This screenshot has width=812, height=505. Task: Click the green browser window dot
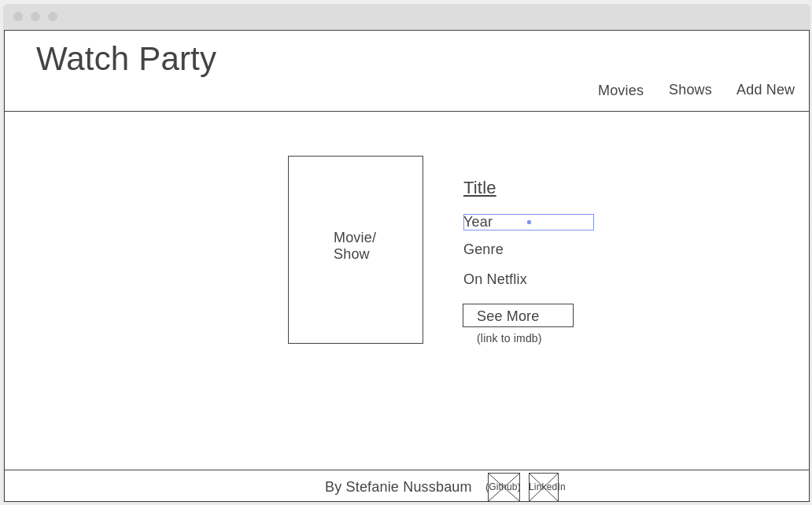tap(52, 16)
